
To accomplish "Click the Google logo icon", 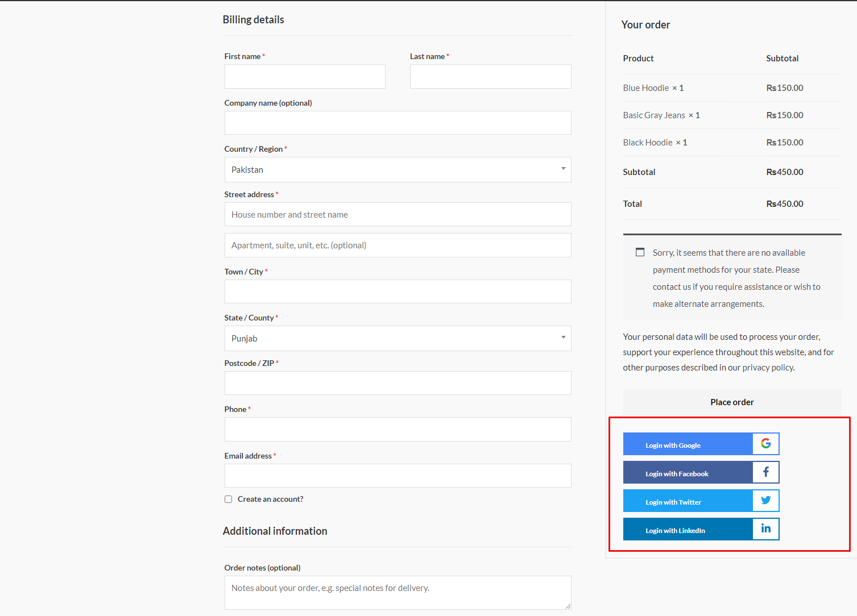I will point(765,443).
